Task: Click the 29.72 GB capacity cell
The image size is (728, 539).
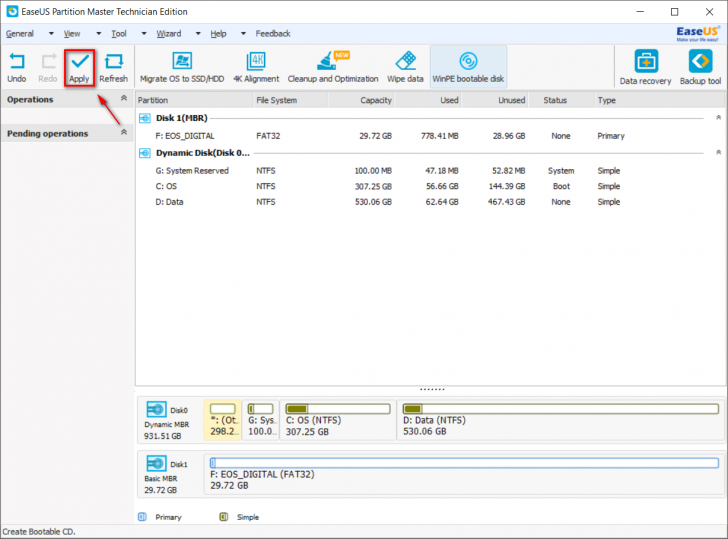Action: tap(375, 136)
